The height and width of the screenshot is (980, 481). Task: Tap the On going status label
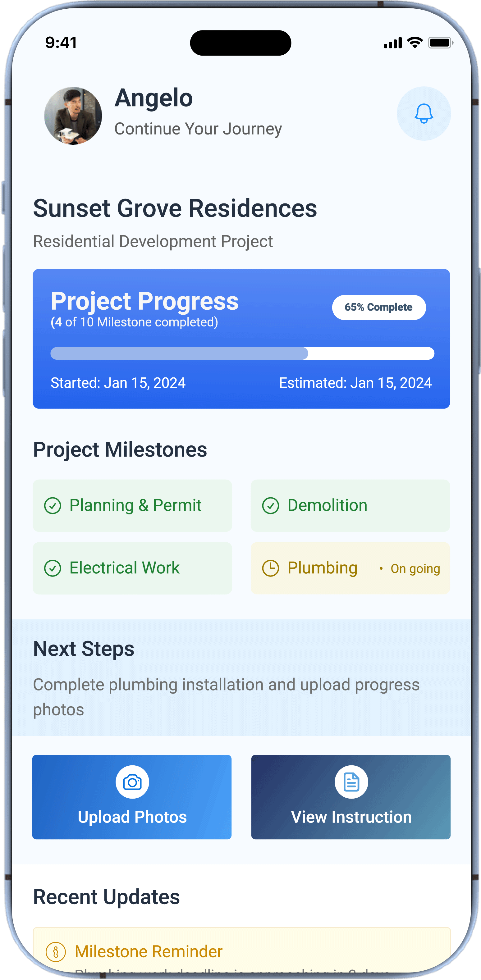pyautogui.click(x=415, y=568)
